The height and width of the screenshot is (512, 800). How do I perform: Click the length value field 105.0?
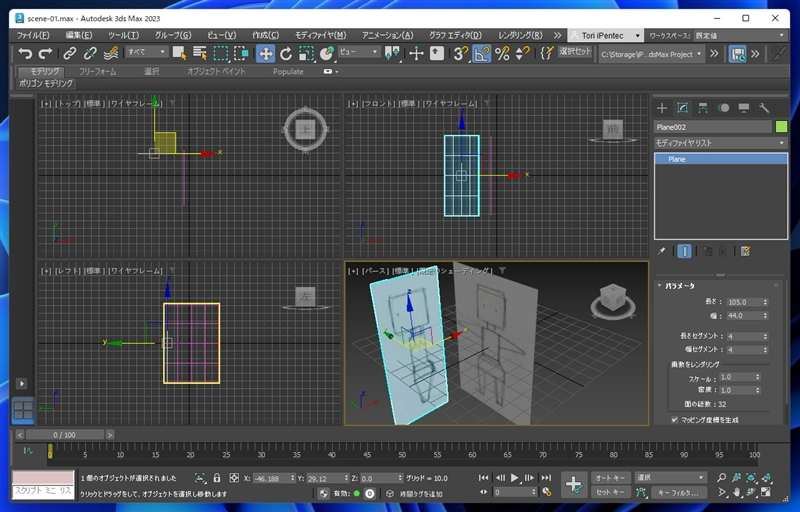tap(744, 302)
